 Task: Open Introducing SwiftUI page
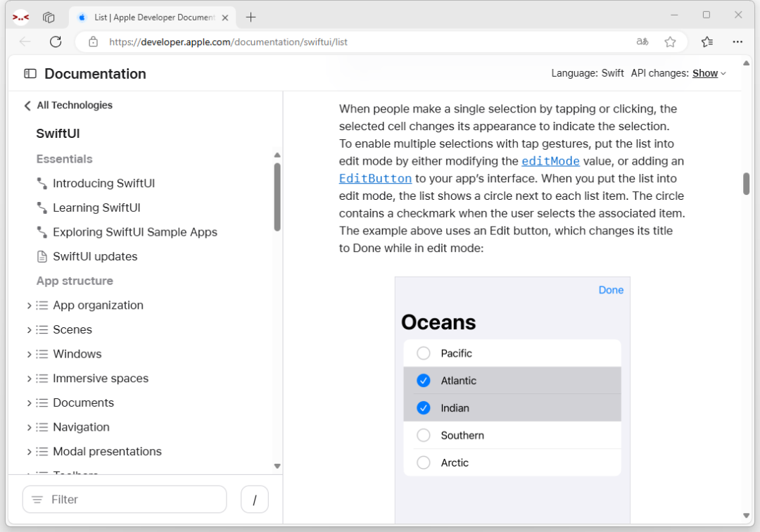[x=103, y=183]
